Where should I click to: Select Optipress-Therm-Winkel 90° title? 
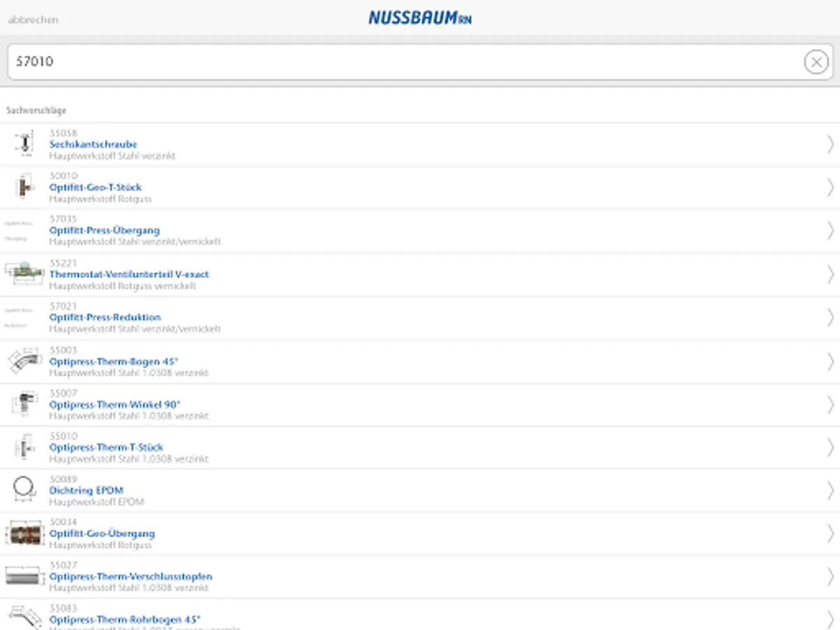tap(115, 405)
